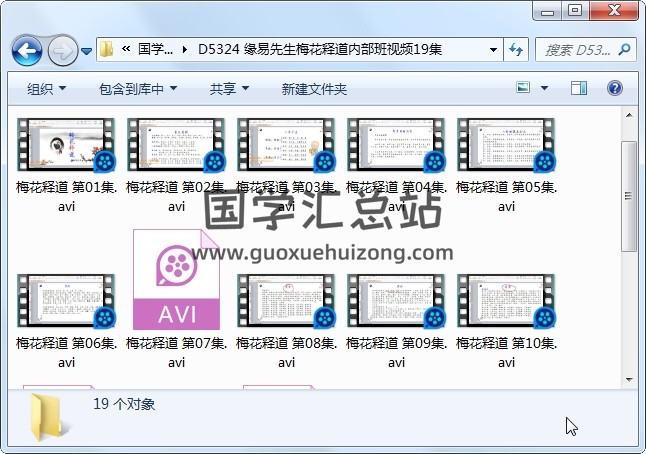Select the 梅花释道 第09集 video thumbnail

396,301
